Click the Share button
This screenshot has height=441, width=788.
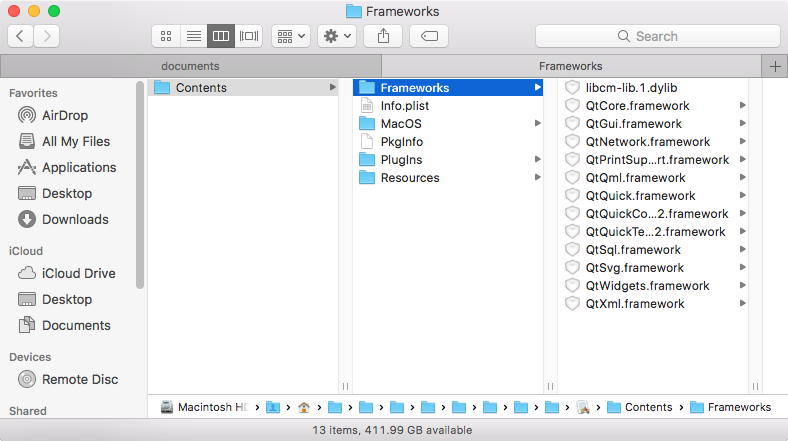point(383,36)
